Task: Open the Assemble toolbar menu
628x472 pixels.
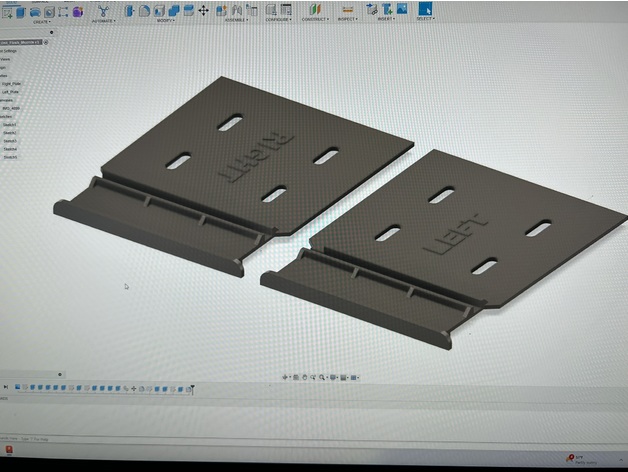Action: tap(236, 20)
